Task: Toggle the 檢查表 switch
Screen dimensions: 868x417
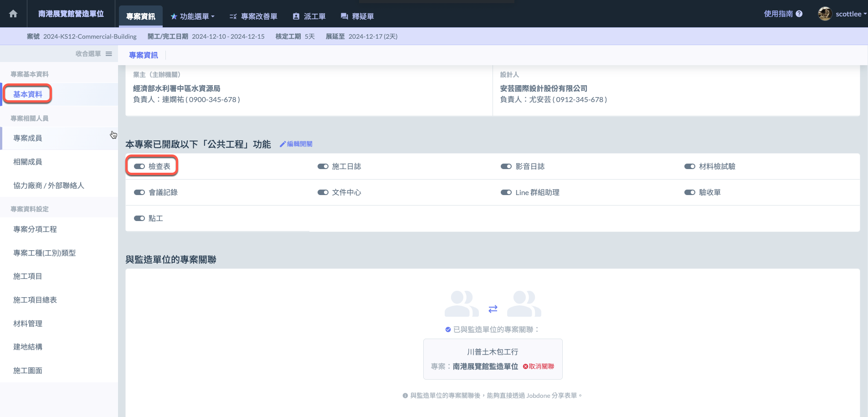Action: (139, 166)
